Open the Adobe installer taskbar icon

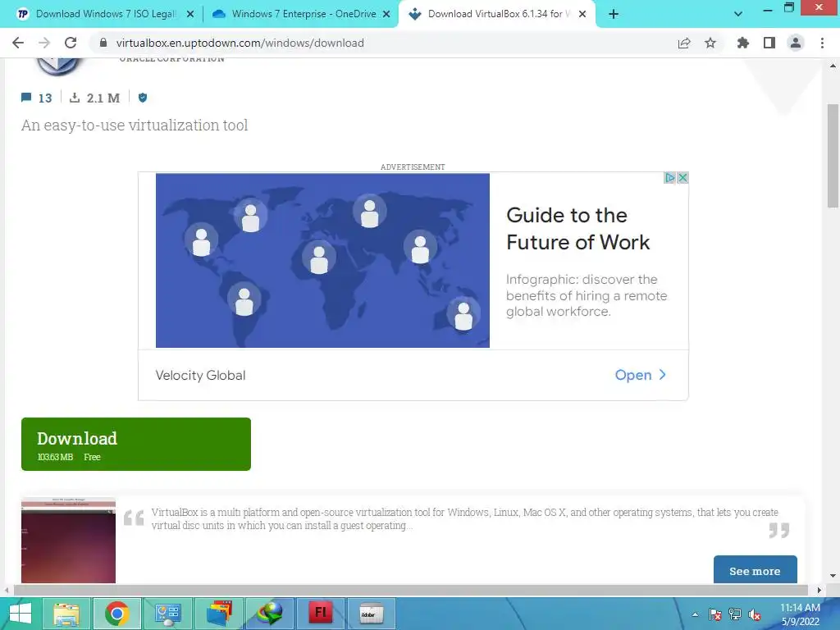tap(372, 614)
